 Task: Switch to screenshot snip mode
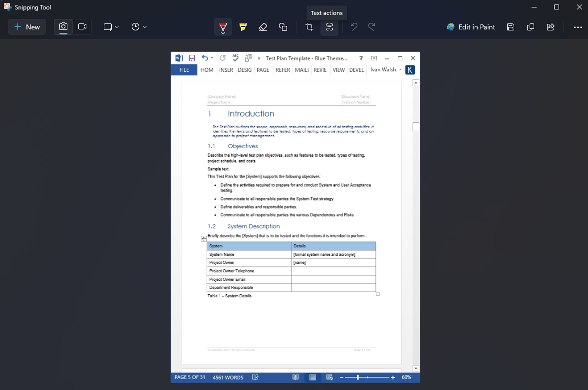click(x=63, y=27)
